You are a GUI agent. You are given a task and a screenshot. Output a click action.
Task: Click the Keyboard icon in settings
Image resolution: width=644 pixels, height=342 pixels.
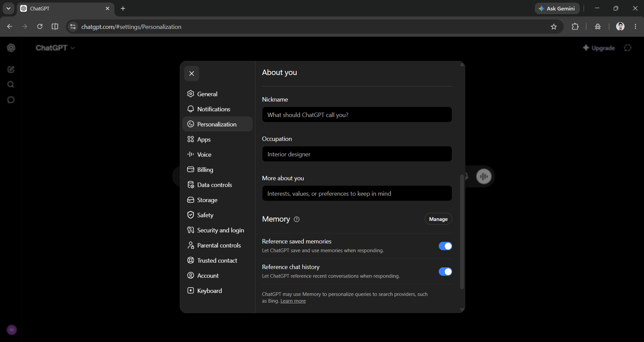coord(191,291)
